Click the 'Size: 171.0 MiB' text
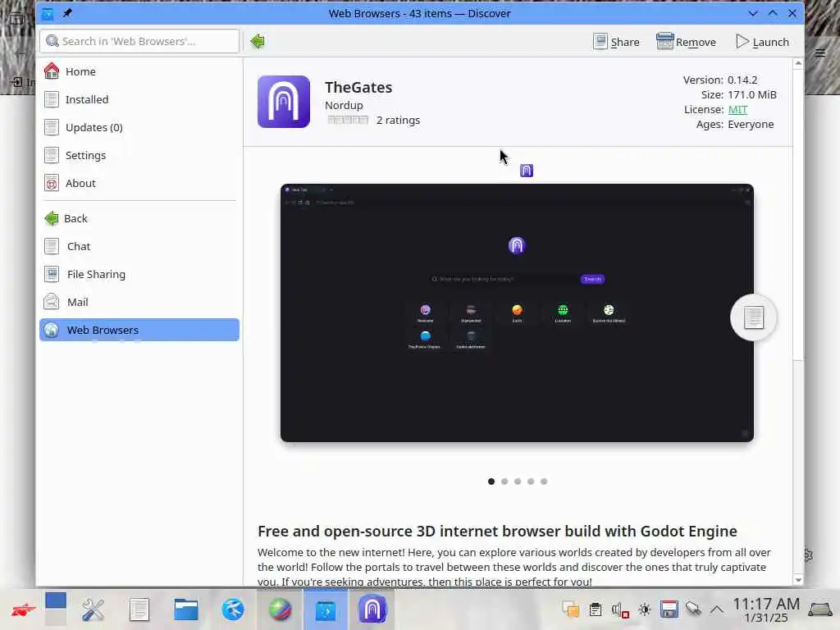Image resolution: width=840 pixels, height=630 pixels. point(739,95)
